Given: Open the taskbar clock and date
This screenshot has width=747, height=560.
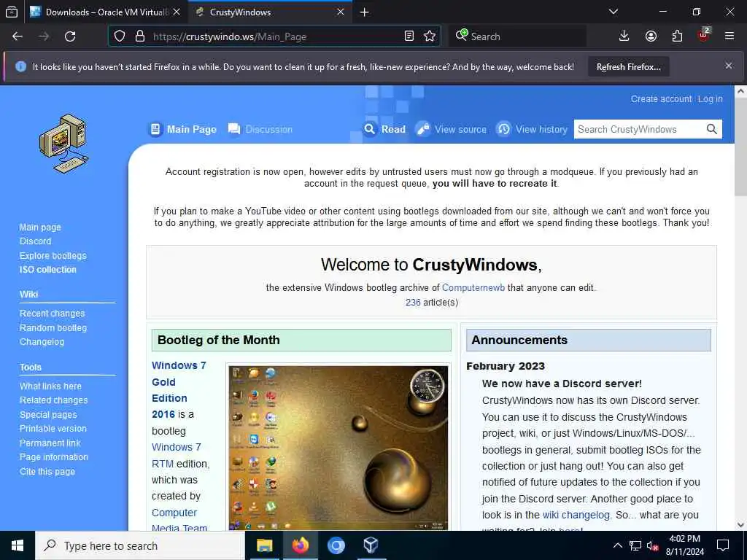Looking at the screenshot, I should pyautogui.click(x=684, y=545).
